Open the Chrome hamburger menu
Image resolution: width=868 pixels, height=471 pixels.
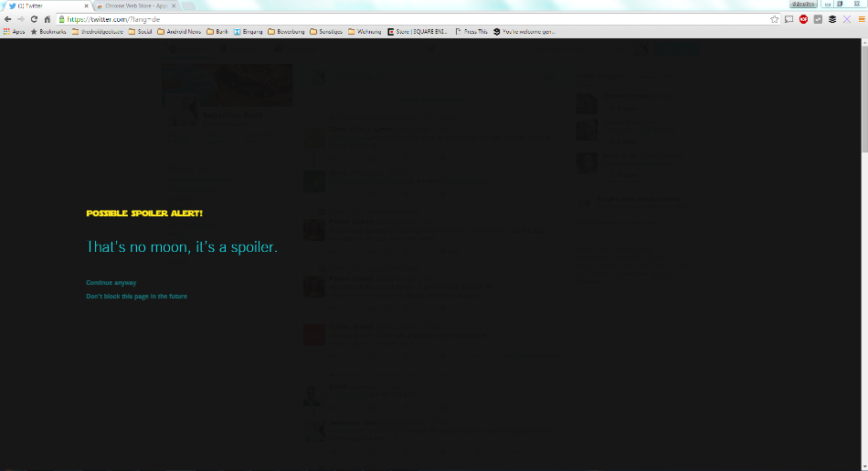point(862,19)
